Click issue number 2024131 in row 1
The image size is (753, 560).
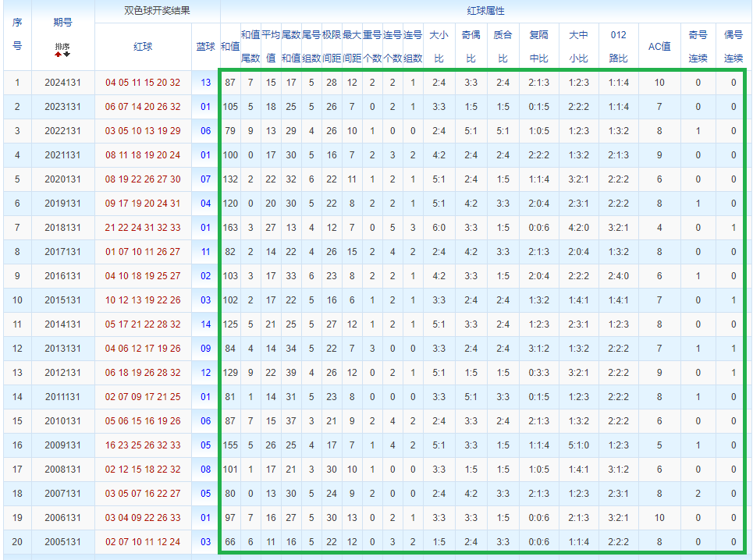tap(62, 83)
